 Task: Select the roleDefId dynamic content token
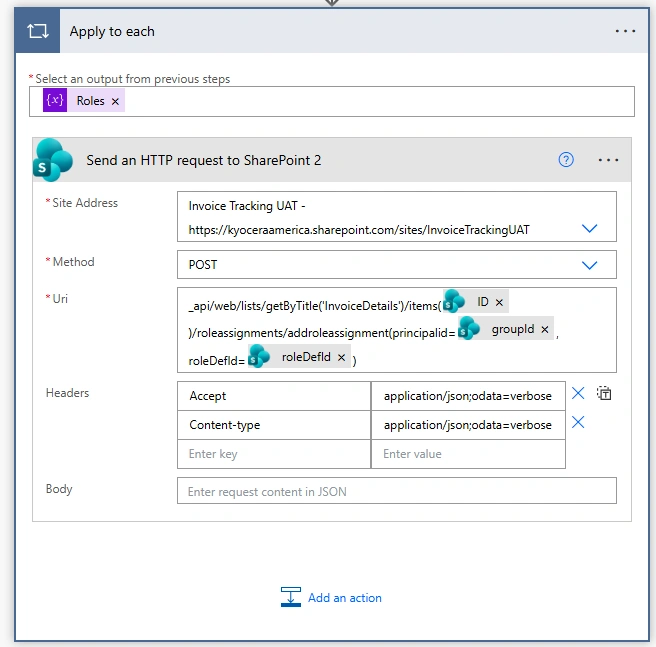[299, 356]
